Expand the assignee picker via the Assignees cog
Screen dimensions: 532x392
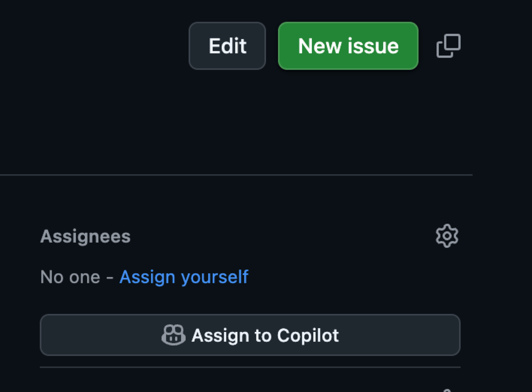447,236
